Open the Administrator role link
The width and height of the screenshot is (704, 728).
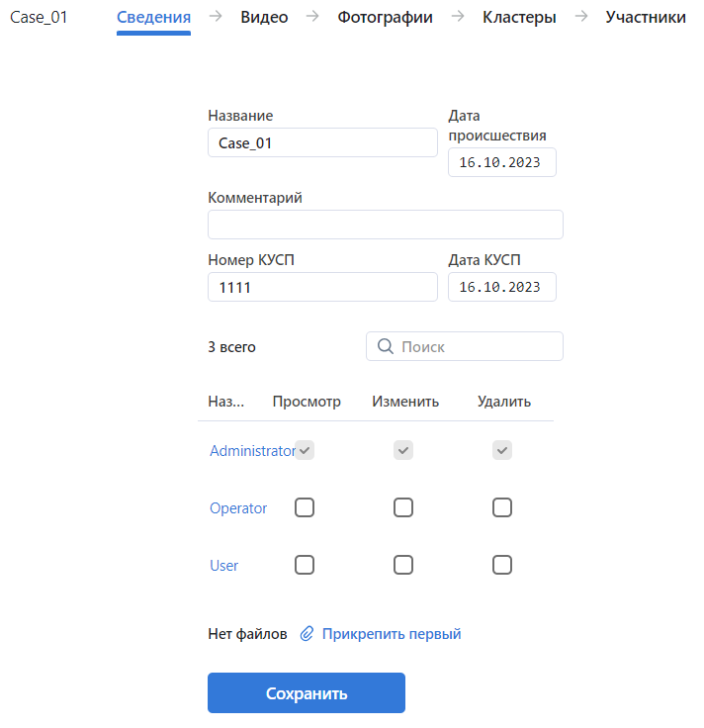pyautogui.click(x=252, y=450)
